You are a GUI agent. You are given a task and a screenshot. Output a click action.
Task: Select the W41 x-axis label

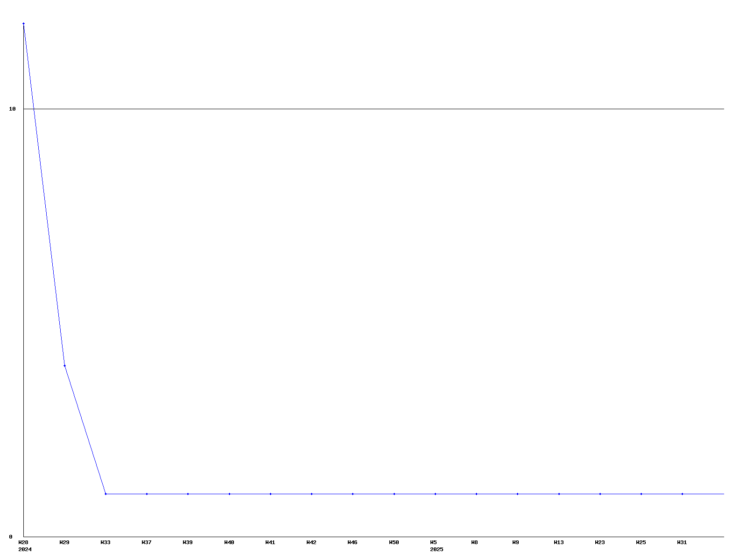270,542
